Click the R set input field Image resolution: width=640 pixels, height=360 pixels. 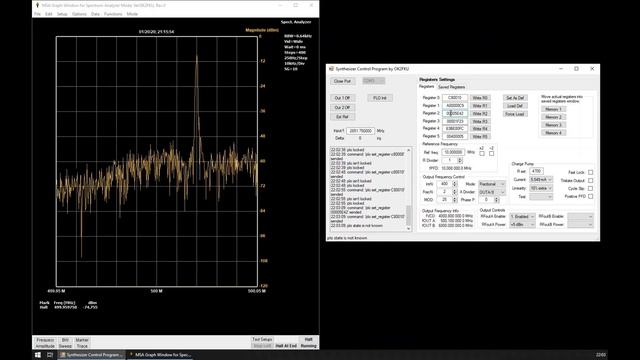(x=536, y=171)
